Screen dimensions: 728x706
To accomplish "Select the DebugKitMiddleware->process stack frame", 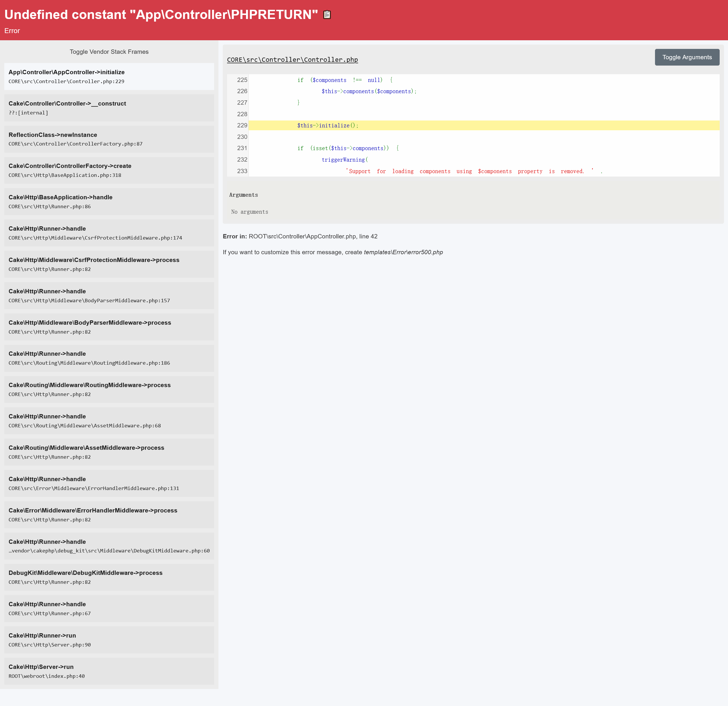I will [x=109, y=577].
